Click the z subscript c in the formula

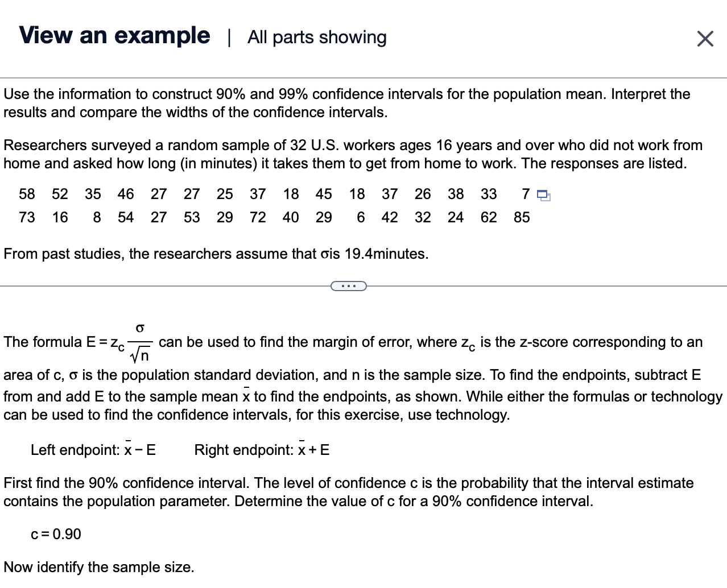coord(118,343)
